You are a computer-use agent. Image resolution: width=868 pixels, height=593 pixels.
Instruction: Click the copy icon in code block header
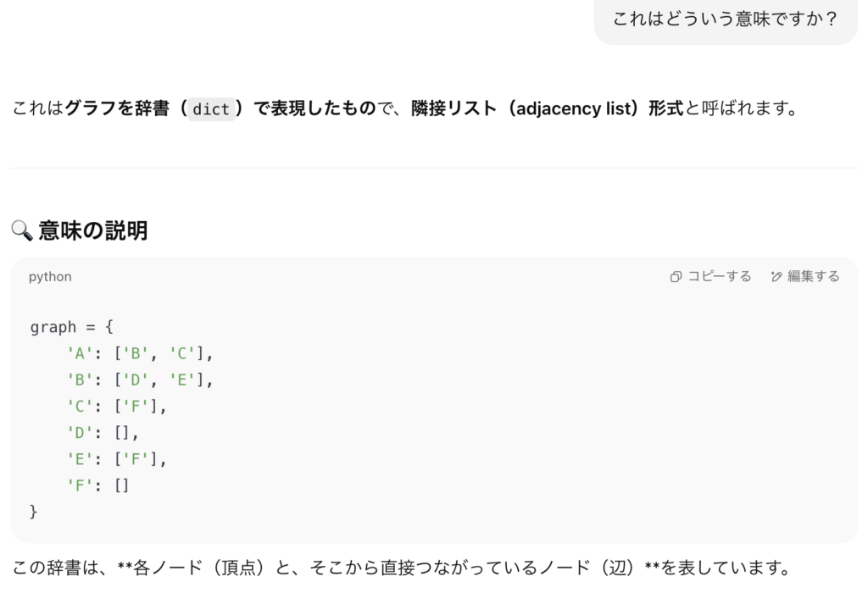[x=676, y=276]
